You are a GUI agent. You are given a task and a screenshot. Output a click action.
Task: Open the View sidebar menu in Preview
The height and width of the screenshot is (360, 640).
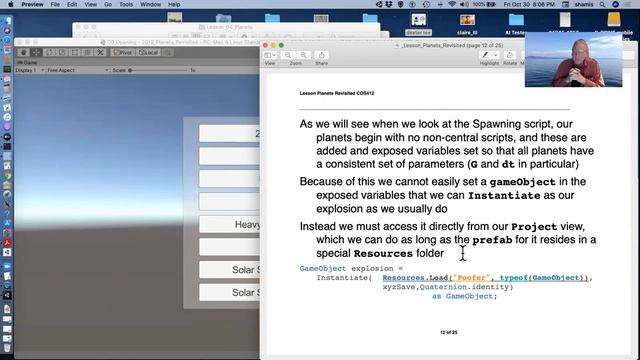point(269,55)
